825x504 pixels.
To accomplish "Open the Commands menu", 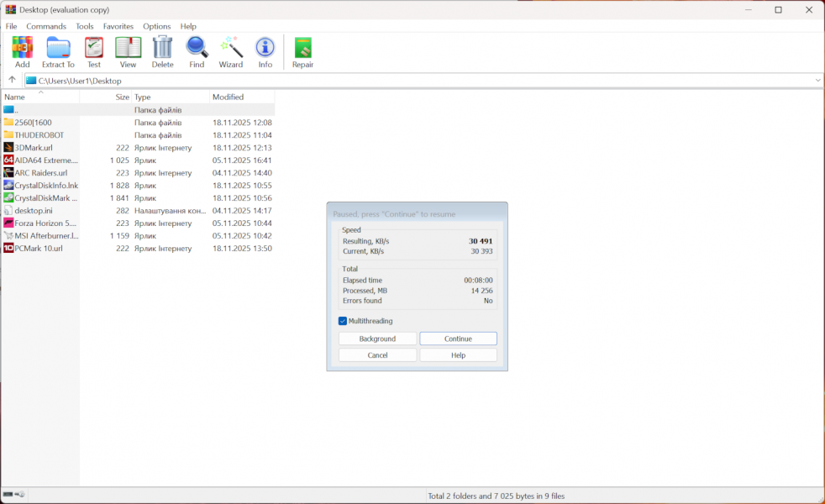I will tap(46, 26).
